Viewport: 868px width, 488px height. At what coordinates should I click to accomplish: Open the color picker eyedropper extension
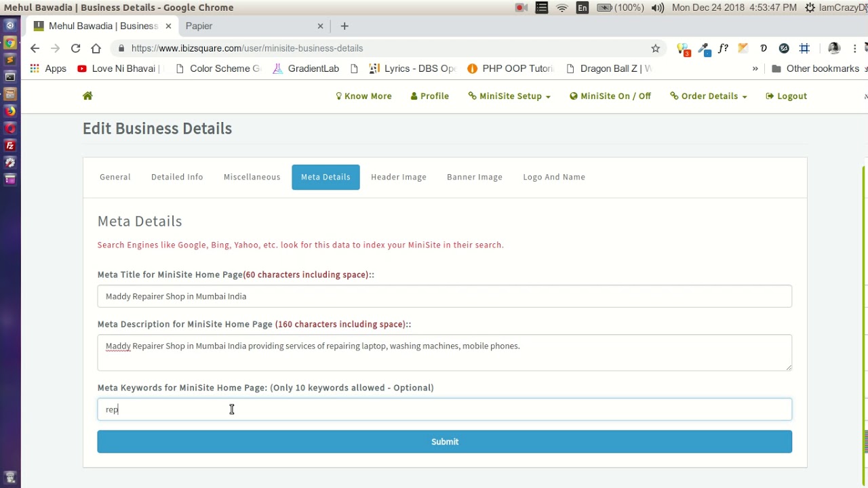pyautogui.click(x=704, y=49)
